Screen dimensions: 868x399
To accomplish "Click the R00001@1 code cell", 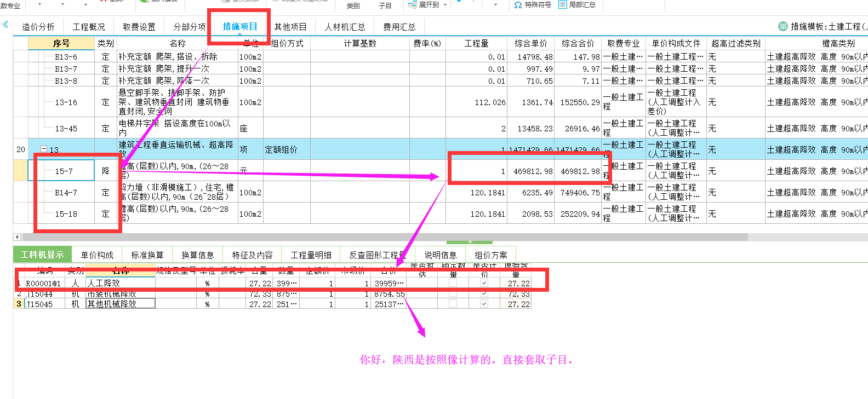I will [x=44, y=283].
